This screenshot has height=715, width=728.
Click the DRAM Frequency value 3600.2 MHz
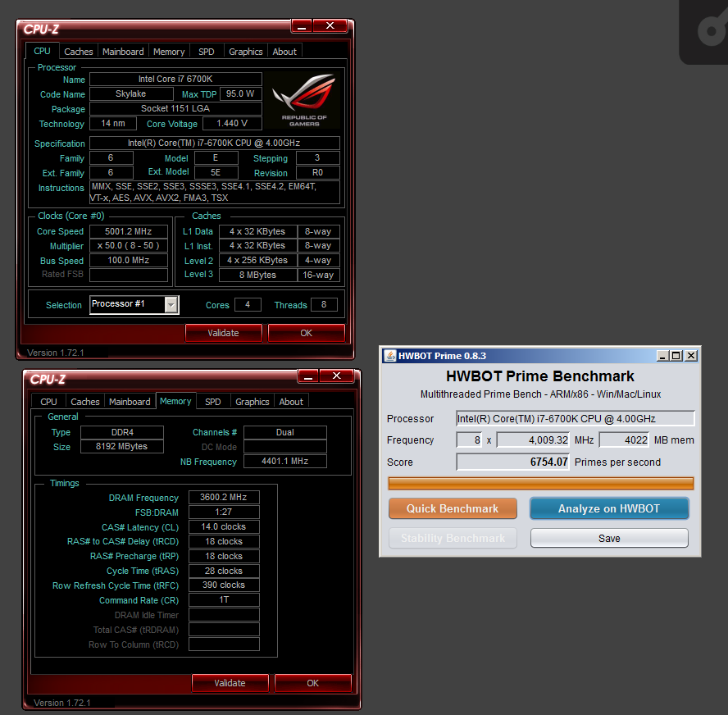point(224,497)
